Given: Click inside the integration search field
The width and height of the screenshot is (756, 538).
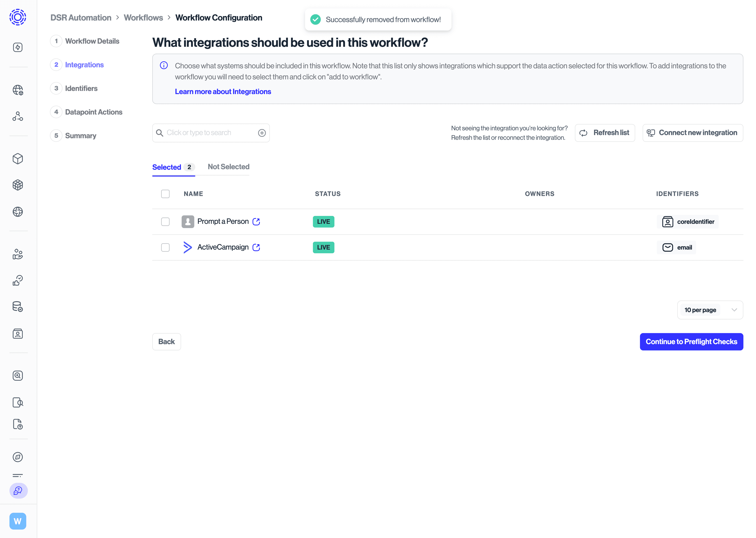Looking at the screenshot, I should 205,133.
